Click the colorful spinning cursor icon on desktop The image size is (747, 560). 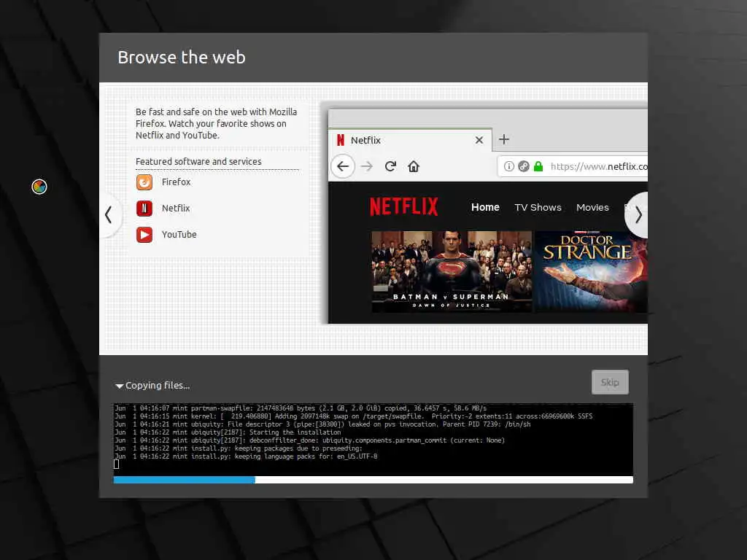39,187
